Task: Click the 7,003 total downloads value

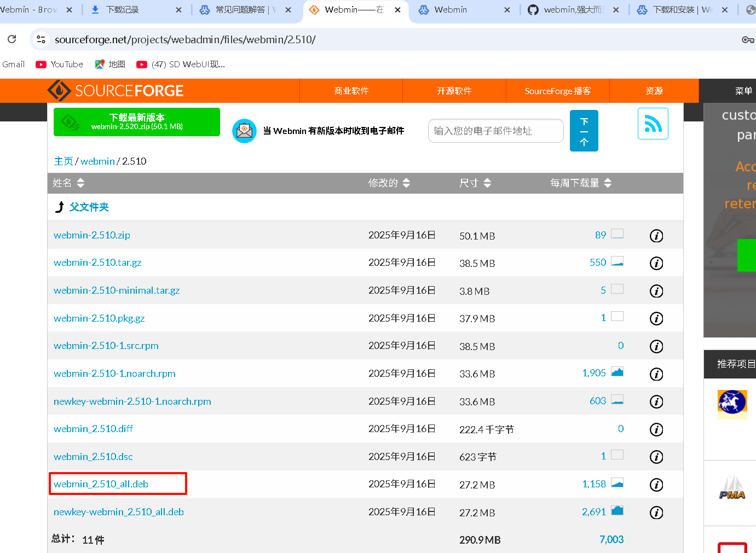Action: [x=611, y=539]
